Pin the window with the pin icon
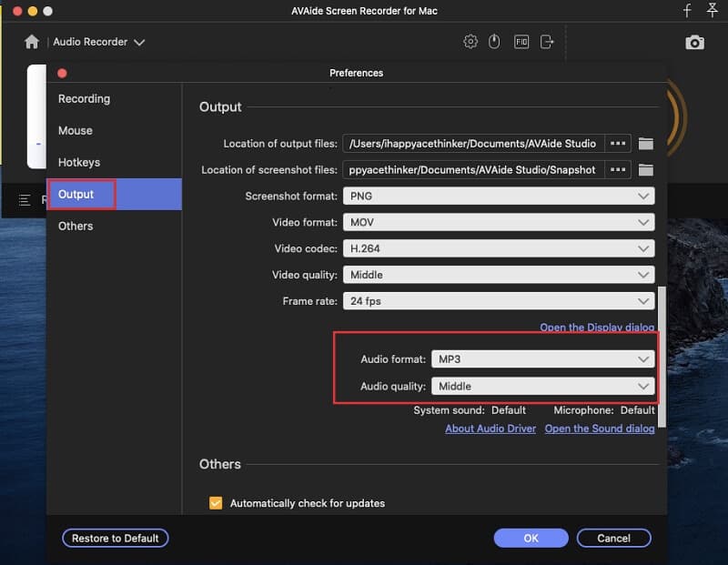 click(x=712, y=10)
